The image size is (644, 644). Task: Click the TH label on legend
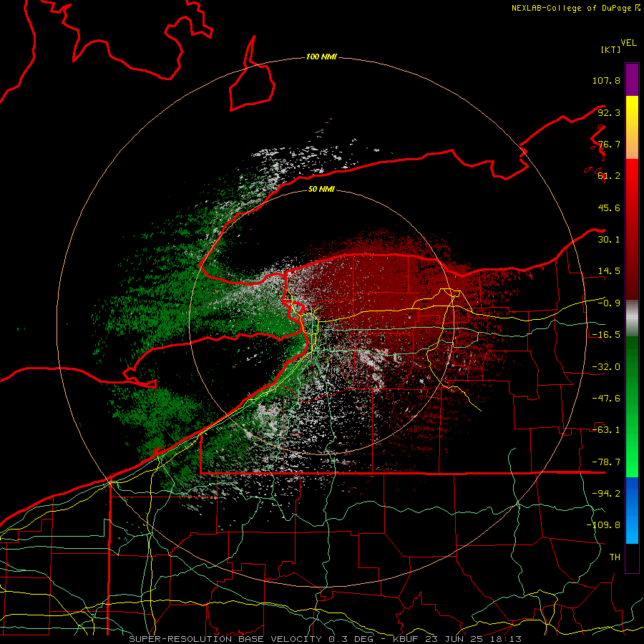coord(615,557)
